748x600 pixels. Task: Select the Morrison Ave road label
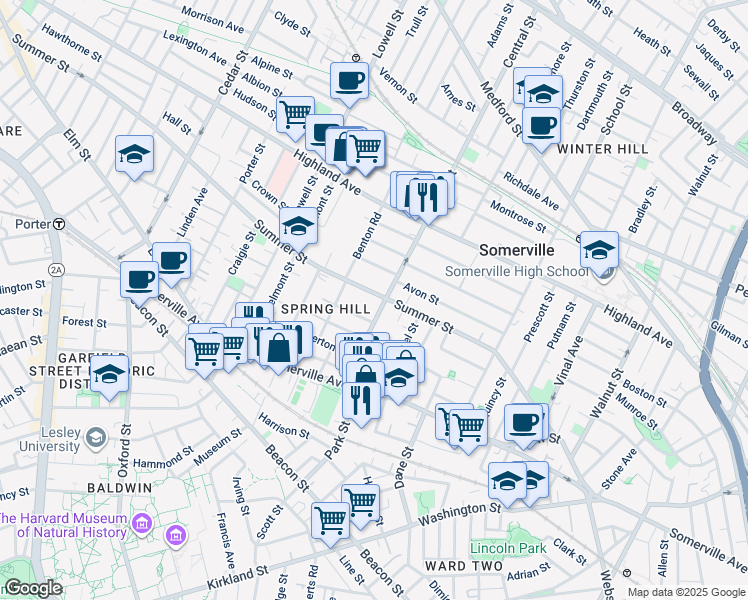point(212,20)
